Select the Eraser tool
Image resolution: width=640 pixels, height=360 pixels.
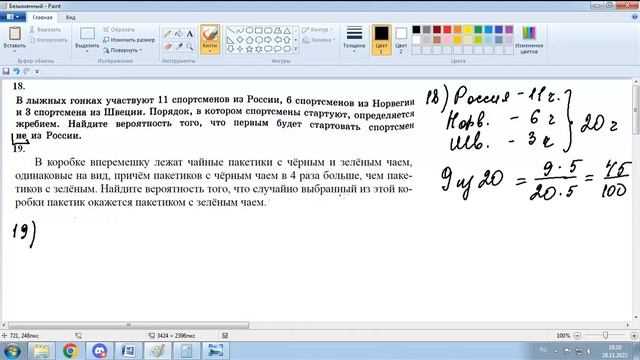point(167,47)
